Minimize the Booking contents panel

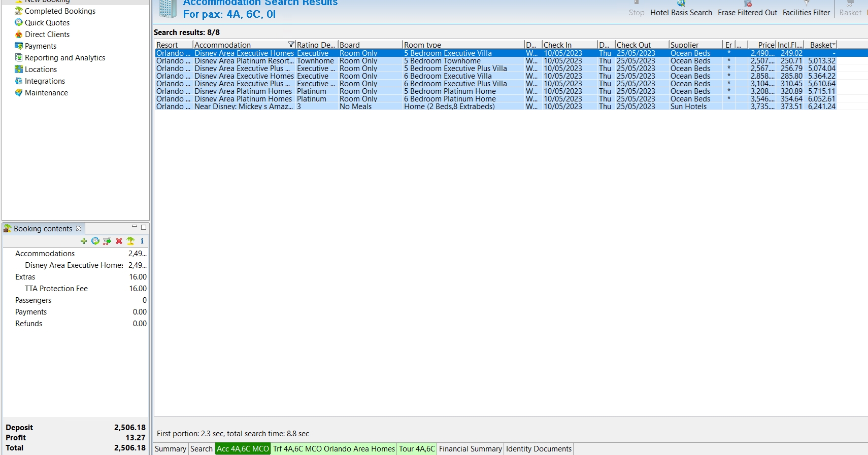(135, 226)
